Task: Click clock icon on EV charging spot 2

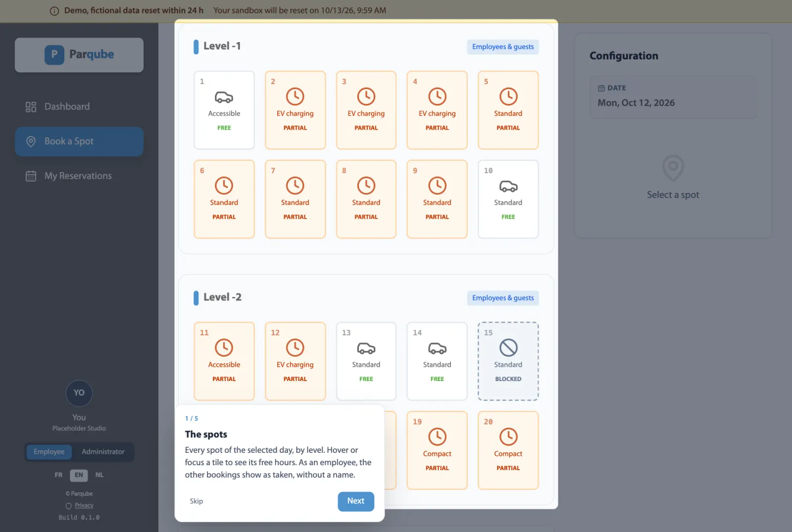Action: 295,97
